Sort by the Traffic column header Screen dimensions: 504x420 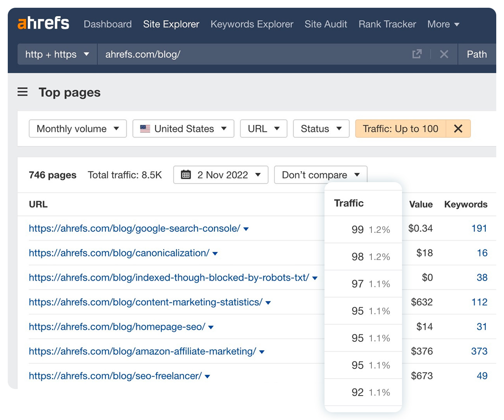349,203
